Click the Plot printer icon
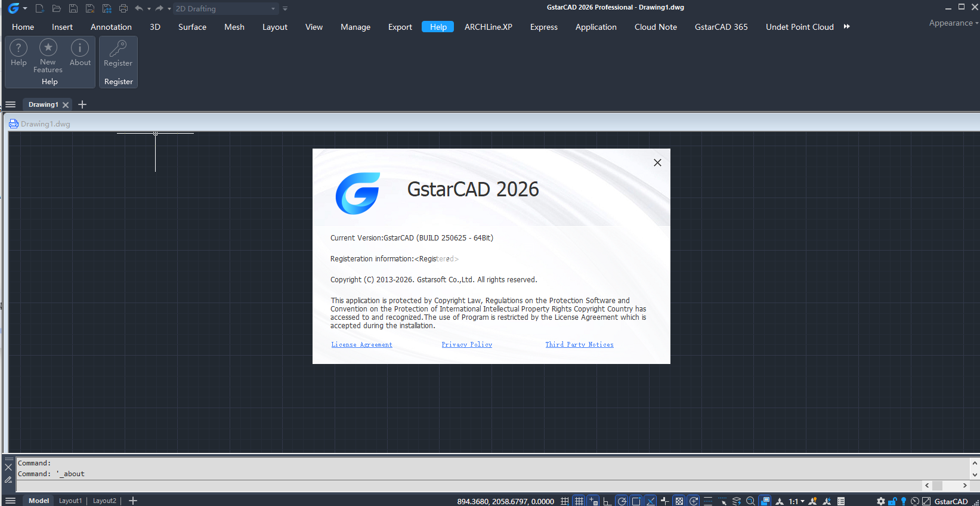Viewport: 980px width, 506px height. (123, 8)
